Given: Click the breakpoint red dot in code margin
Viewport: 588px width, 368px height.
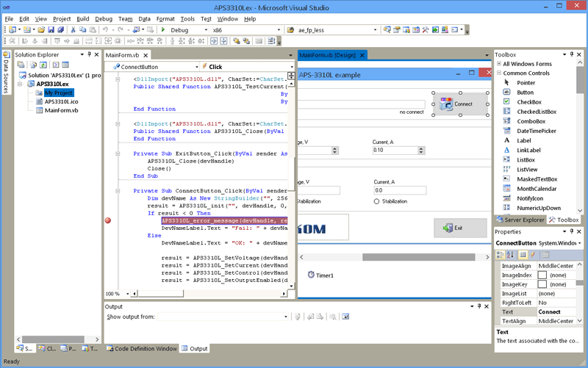Looking at the screenshot, I should point(108,220).
